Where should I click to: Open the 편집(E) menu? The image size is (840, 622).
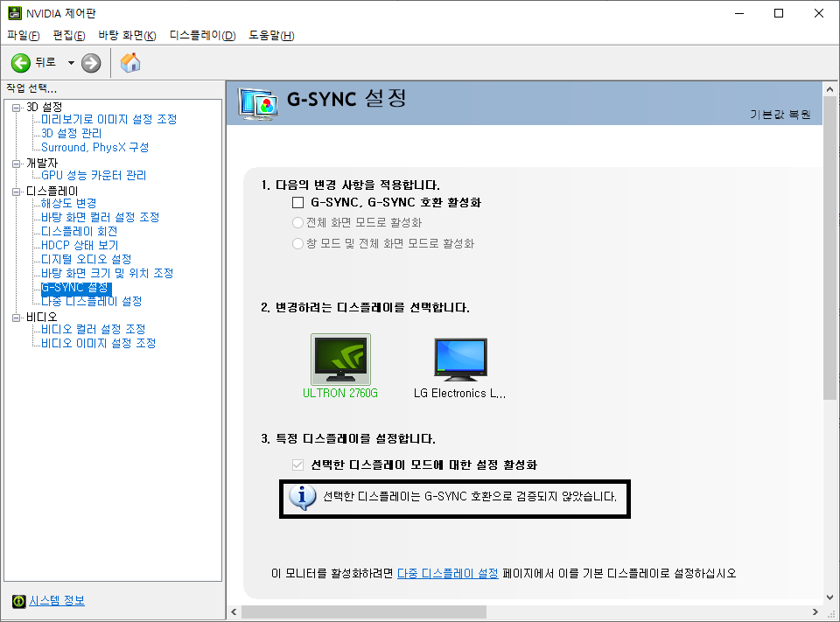click(69, 35)
